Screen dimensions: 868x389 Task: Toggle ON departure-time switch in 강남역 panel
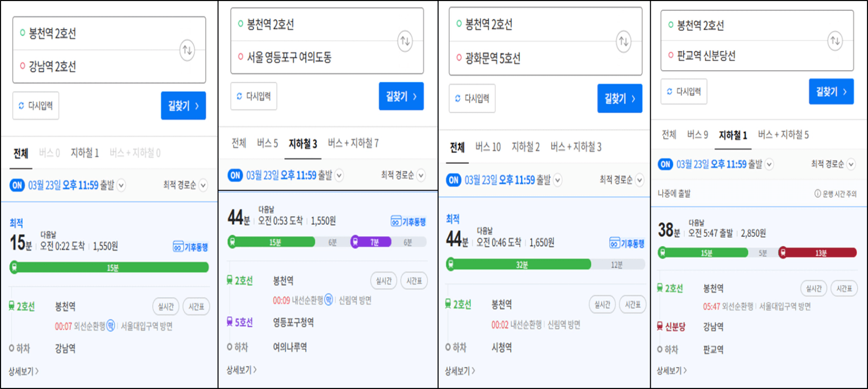tap(17, 185)
